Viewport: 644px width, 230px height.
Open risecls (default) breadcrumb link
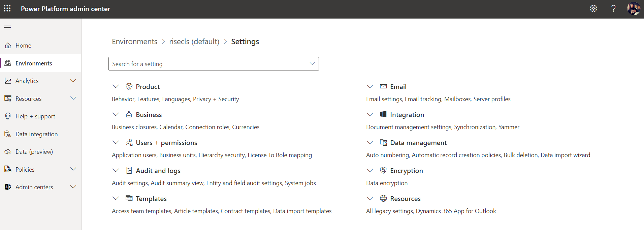pyautogui.click(x=194, y=41)
